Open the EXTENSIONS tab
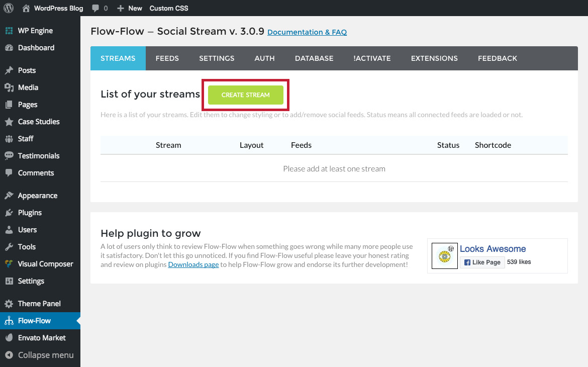This screenshot has width=588, height=367. 434,58
